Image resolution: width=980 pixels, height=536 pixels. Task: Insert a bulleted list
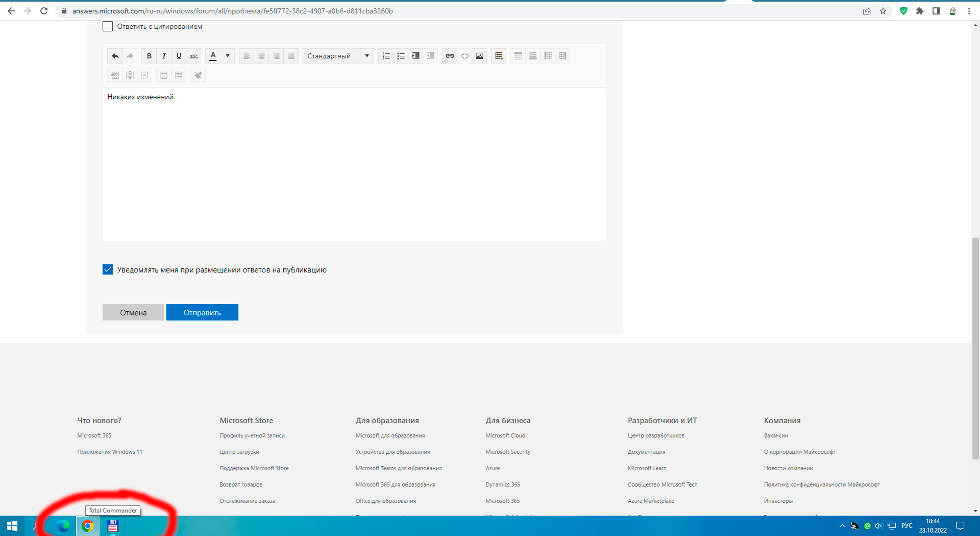coord(401,56)
